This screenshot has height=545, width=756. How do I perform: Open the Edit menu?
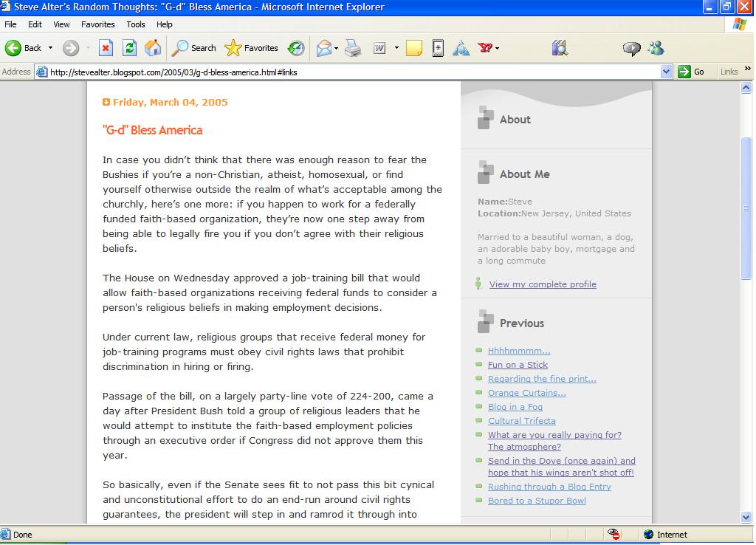(x=35, y=24)
